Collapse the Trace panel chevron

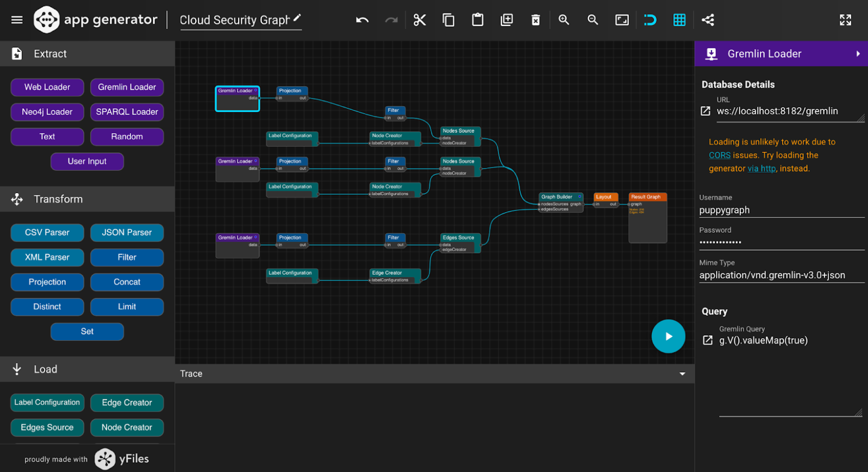click(682, 374)
